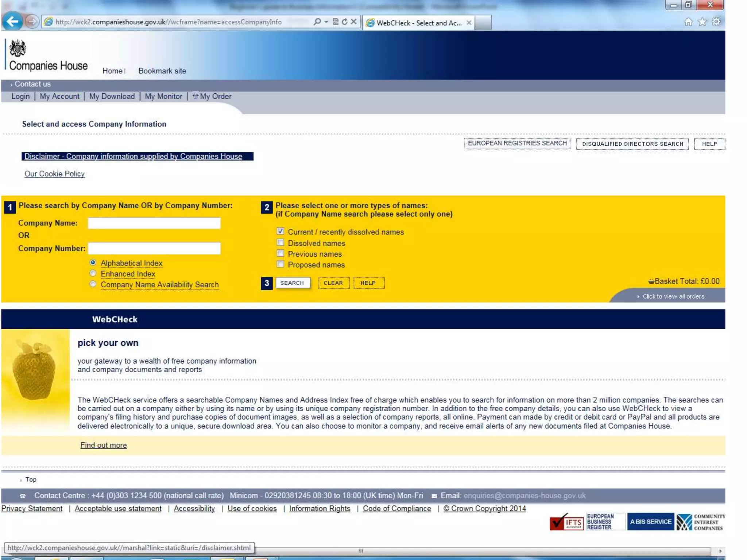Click the browser forward arrow button
Image resolution: width=747 pixels, height=560 pixels.
click(x=32, y=22)
